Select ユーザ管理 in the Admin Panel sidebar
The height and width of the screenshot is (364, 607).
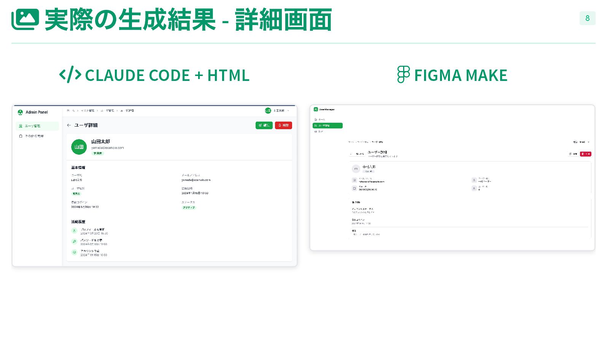point(37,126)
